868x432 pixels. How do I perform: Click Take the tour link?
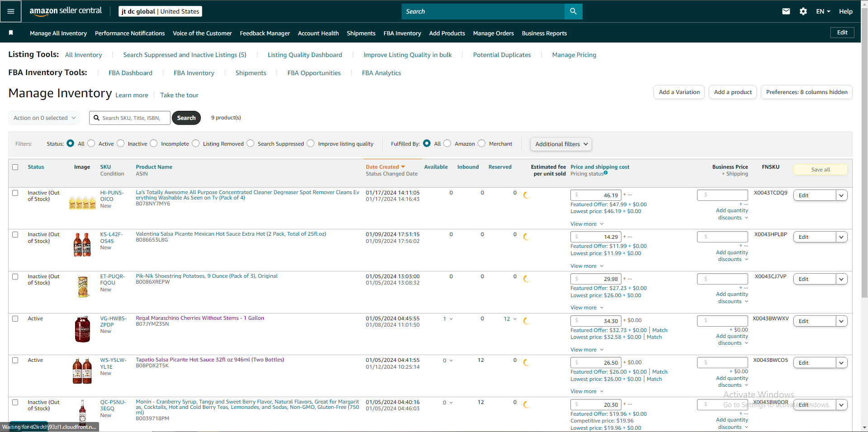click(x=179, y=95)
